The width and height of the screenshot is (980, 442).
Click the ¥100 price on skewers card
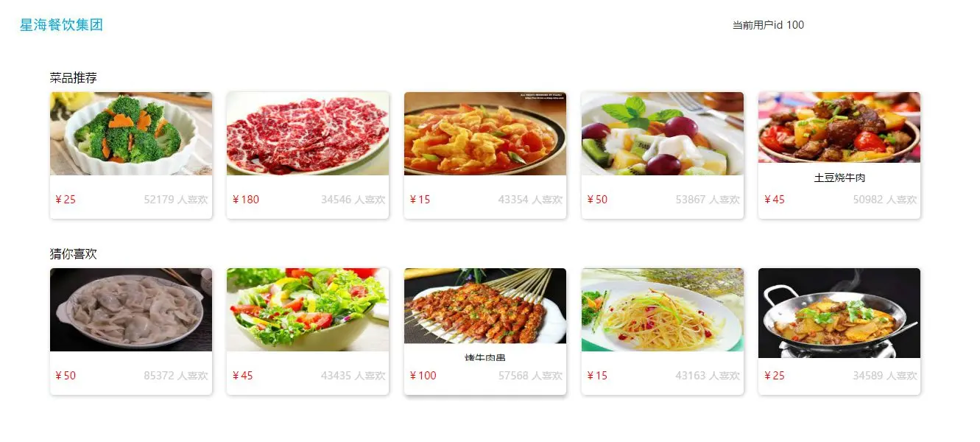pos(423,376)
